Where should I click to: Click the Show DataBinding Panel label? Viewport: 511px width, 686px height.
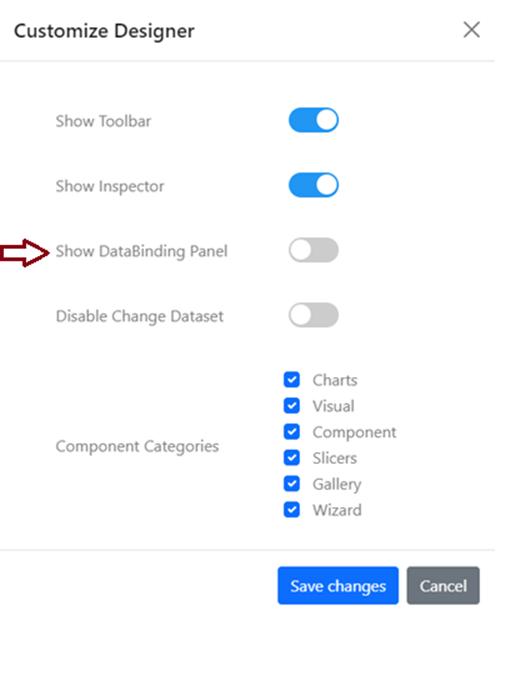(141, 251)
